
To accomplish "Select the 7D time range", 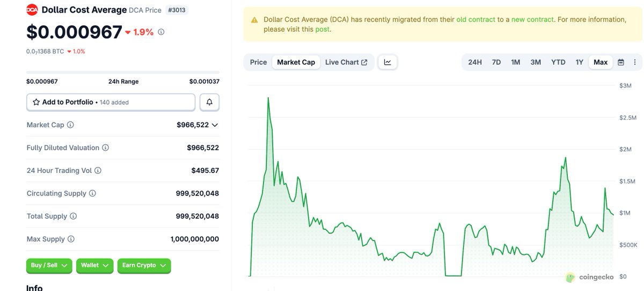I will [496, 62].
